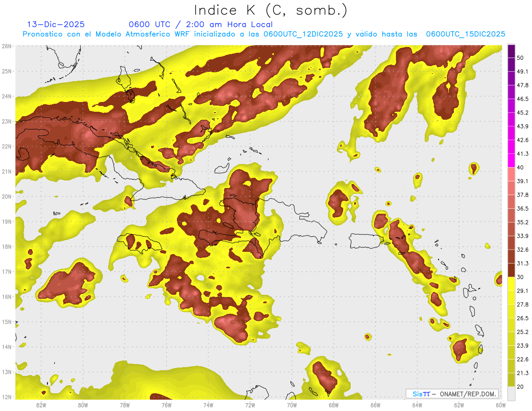The width and height of the screenshot is (532, 411).
Task: Click the '19N' latitude axis label
Action: (x=7, y=221)
